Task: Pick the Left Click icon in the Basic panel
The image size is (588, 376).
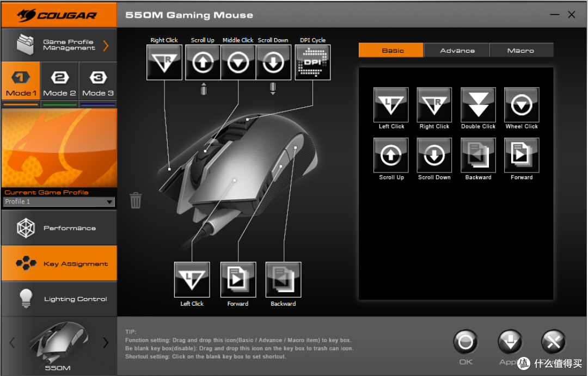Action: 391,105
